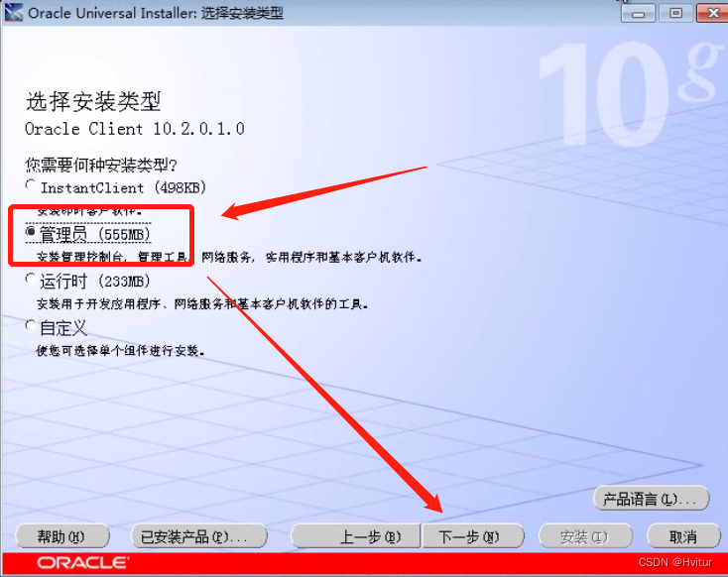
Task: Click the 选择安装类型 heading text
Action: 93,101
